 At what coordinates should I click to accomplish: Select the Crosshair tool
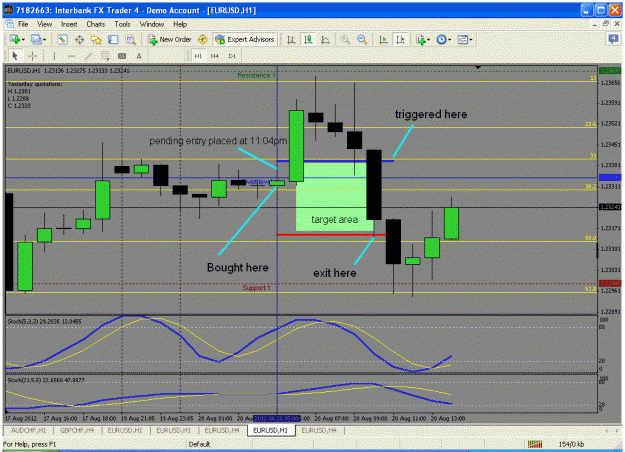32,56
